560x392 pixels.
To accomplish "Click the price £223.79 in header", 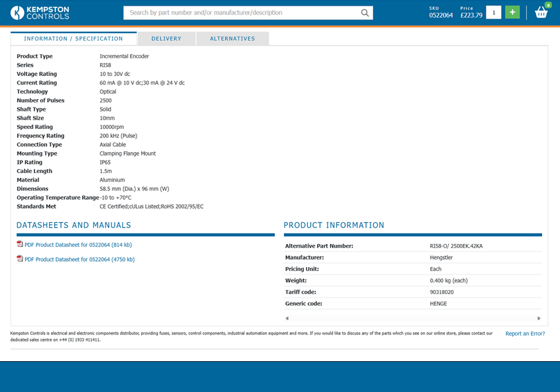I will 471,15.
